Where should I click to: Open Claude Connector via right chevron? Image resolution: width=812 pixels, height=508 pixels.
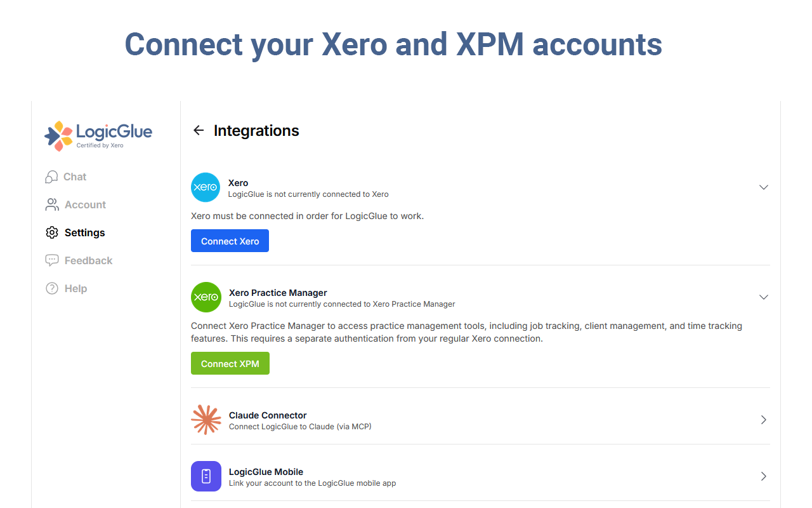click(x=764, y=420)
